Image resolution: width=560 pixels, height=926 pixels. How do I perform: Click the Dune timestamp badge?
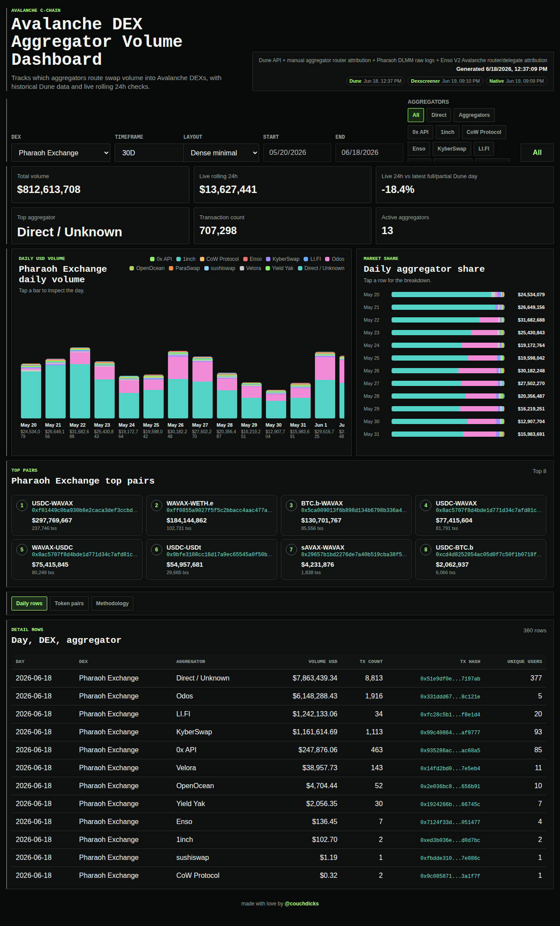(x=375, y=81)
